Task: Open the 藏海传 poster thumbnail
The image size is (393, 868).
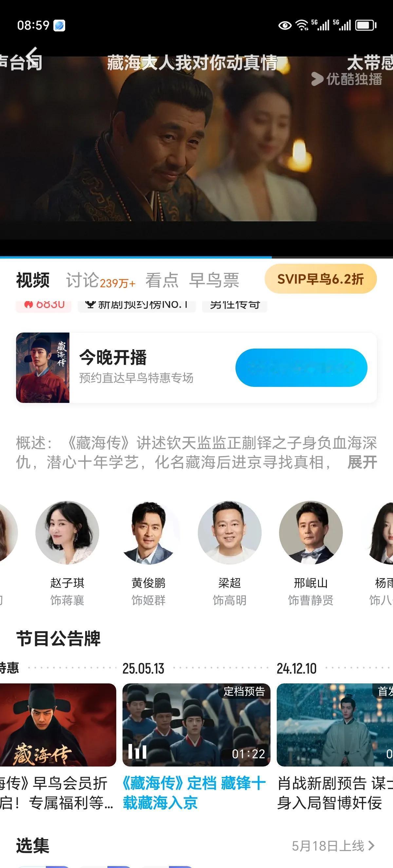Action: click(x=43, y=368)
